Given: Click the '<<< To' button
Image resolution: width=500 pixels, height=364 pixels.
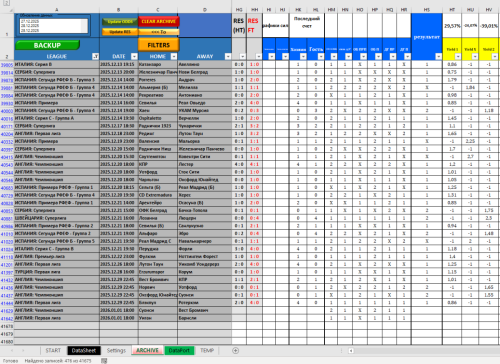Looking at the screenshot, I should pos(159,32).
